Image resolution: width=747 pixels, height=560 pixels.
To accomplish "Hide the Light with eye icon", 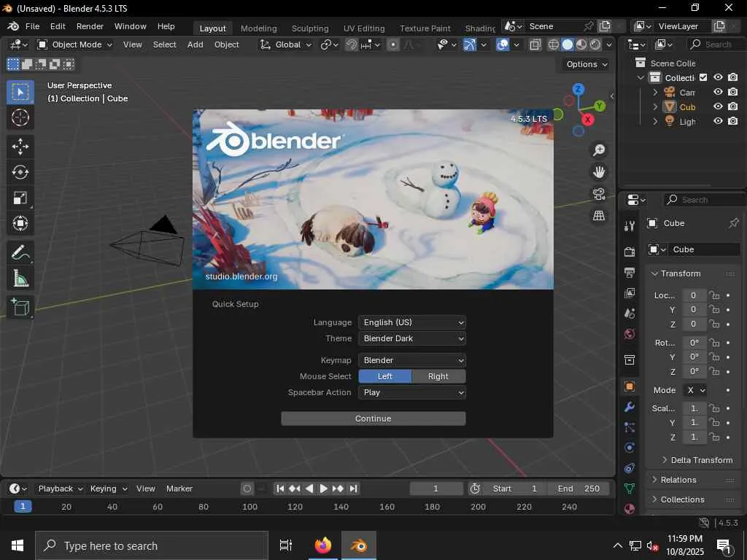I will click(718, 122).
